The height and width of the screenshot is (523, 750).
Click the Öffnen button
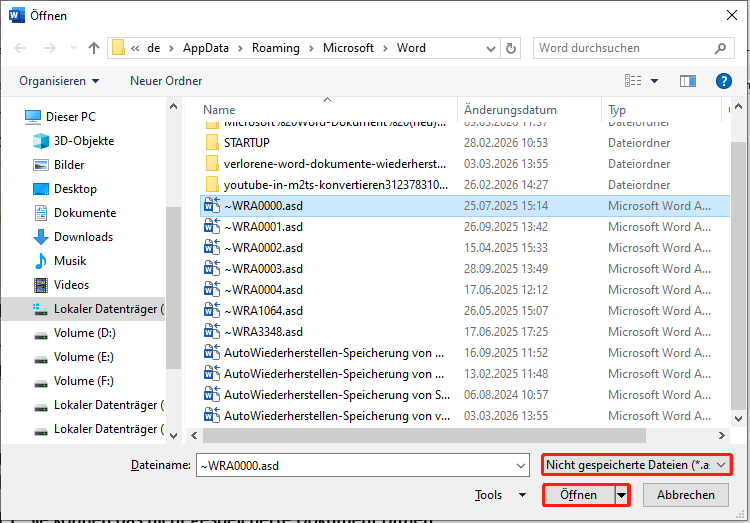[579, 495]
